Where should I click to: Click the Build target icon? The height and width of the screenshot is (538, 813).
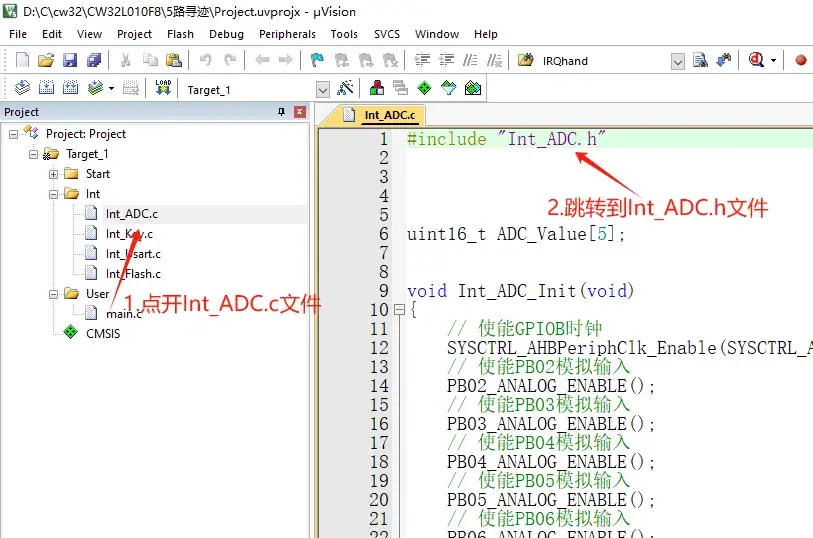[x=46, y=89]
